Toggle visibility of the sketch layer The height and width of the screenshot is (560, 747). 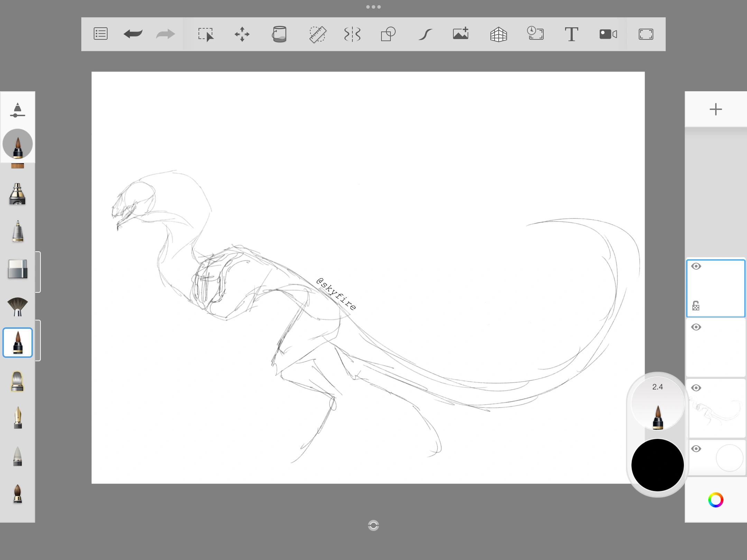[x=696, y=388]
